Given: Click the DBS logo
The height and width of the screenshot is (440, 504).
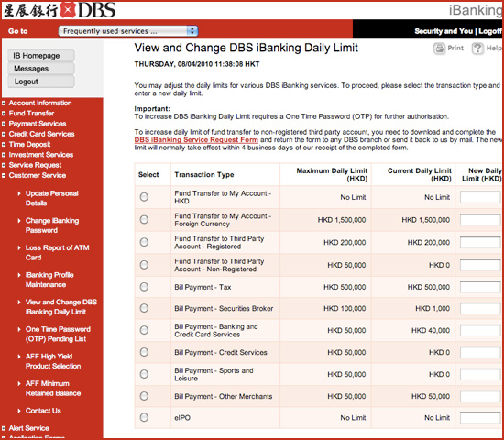Looking at the screenshot, I should pos(60,10).
